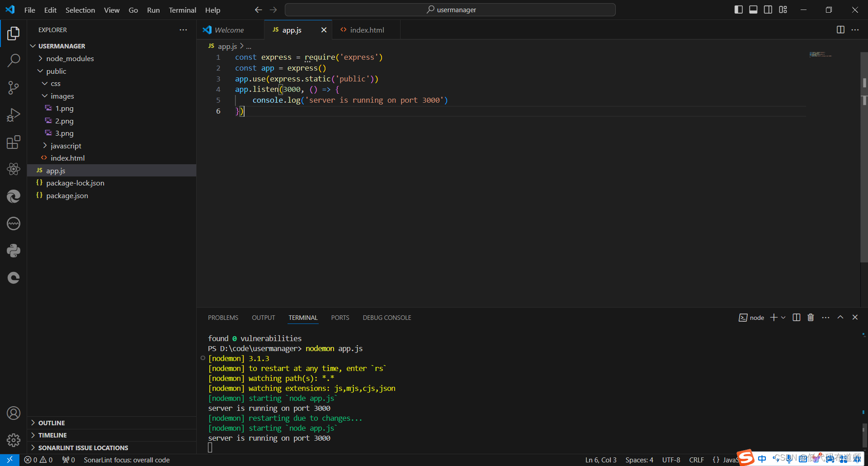Switch to the index.html editor tab
The width and height of the screenshot is (868, 466).
366,30
